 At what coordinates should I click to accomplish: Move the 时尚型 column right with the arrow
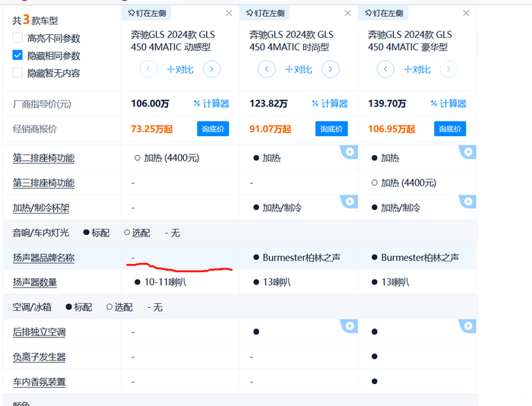331,69
